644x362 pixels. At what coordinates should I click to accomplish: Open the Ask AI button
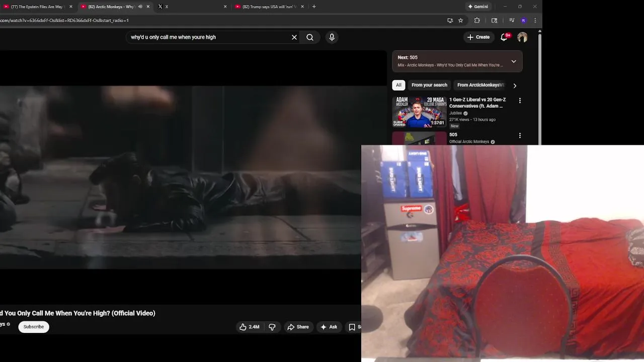tap(329, 327)
